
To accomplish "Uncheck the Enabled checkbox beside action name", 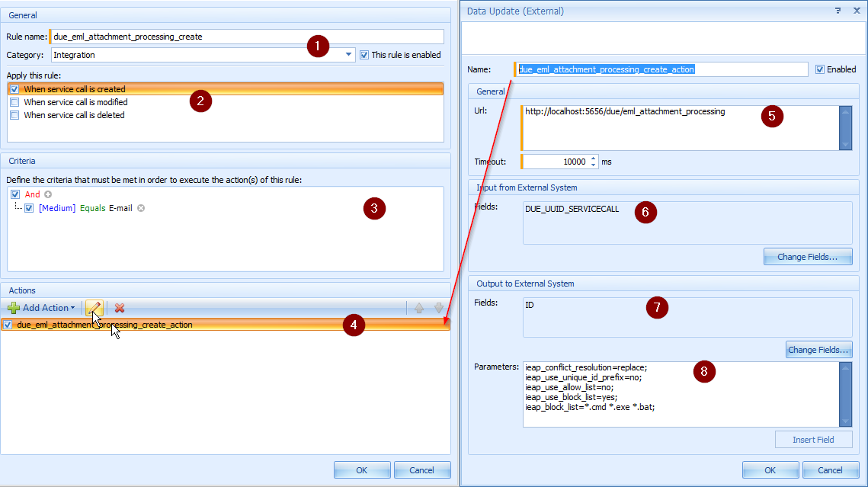I will tap(820, 69).
